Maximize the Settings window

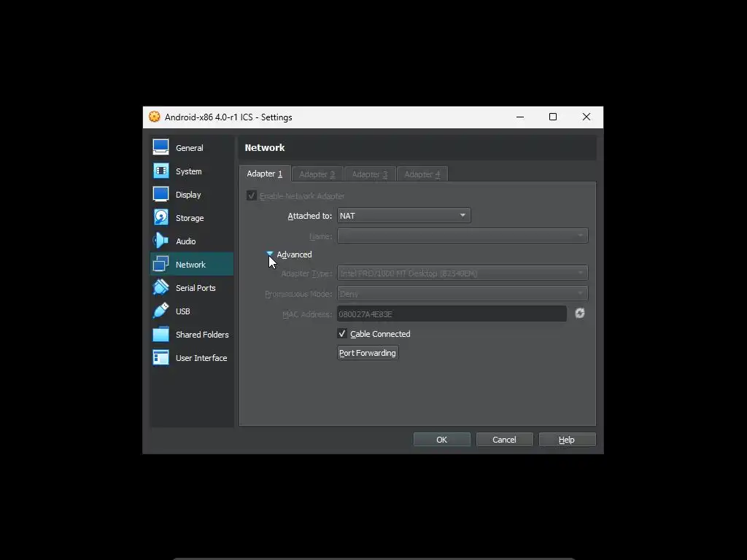(x=553, y=117)
